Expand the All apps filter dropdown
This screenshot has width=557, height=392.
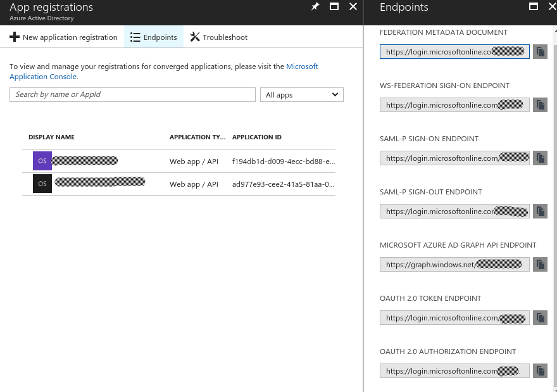(302, 94)
